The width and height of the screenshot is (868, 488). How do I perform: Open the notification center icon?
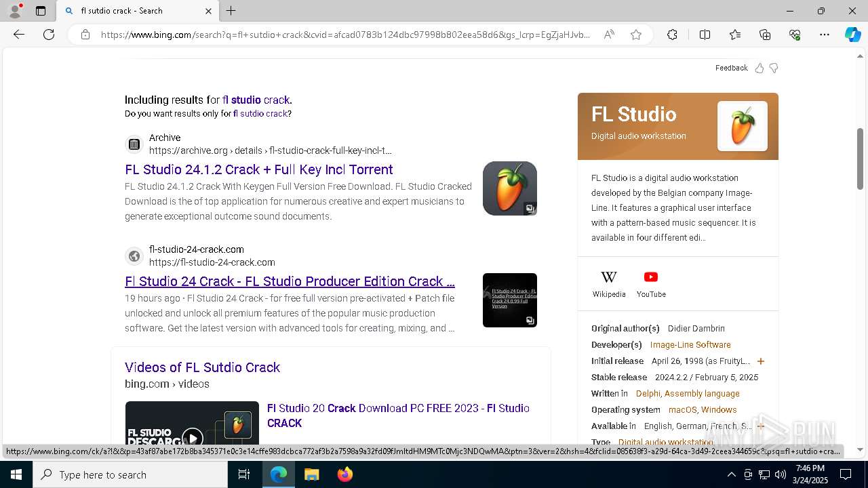846,474
